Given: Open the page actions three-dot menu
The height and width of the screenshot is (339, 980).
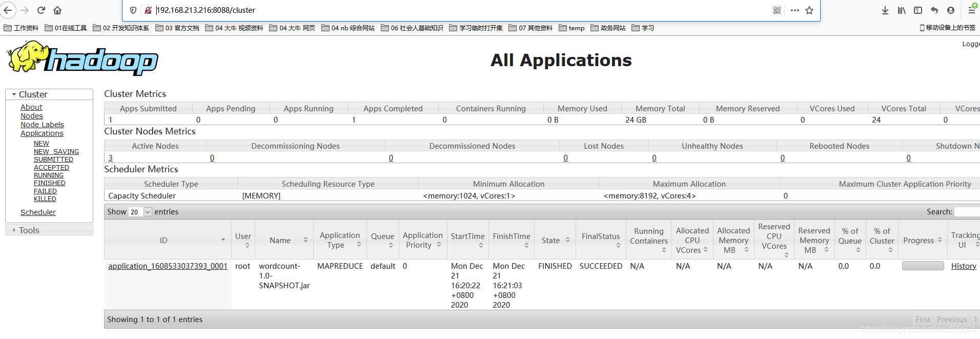Looking at the screenshot, I should click(794, 10).
